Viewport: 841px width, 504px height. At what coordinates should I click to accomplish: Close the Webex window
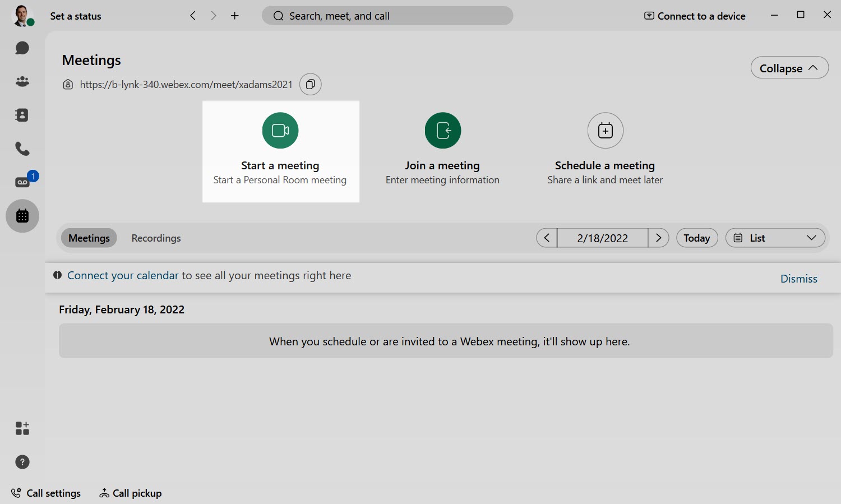click(827, 15)
